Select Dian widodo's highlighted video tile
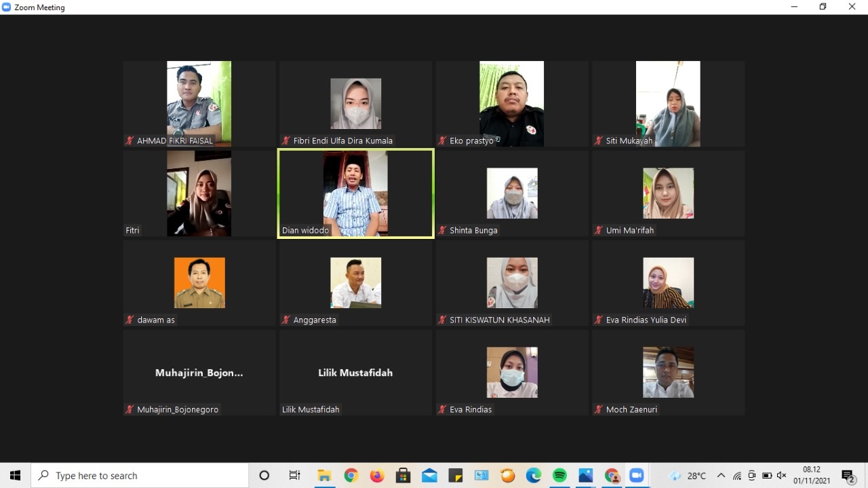868x488 pixels. 355,193
